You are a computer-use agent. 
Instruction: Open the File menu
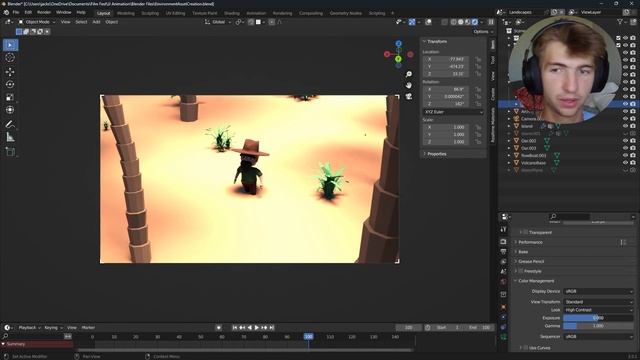(16, 13)
